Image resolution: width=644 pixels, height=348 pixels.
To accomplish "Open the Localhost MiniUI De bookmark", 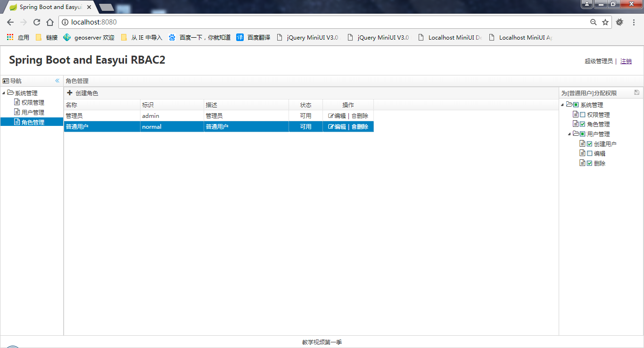I will pos(450,37).
